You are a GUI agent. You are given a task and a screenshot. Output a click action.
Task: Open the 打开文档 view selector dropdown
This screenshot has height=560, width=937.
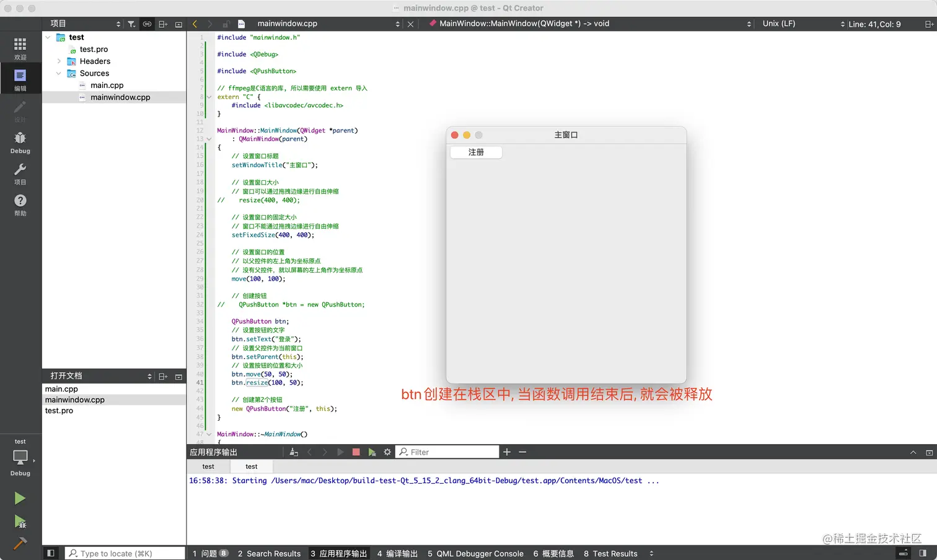tap(100, 376)
